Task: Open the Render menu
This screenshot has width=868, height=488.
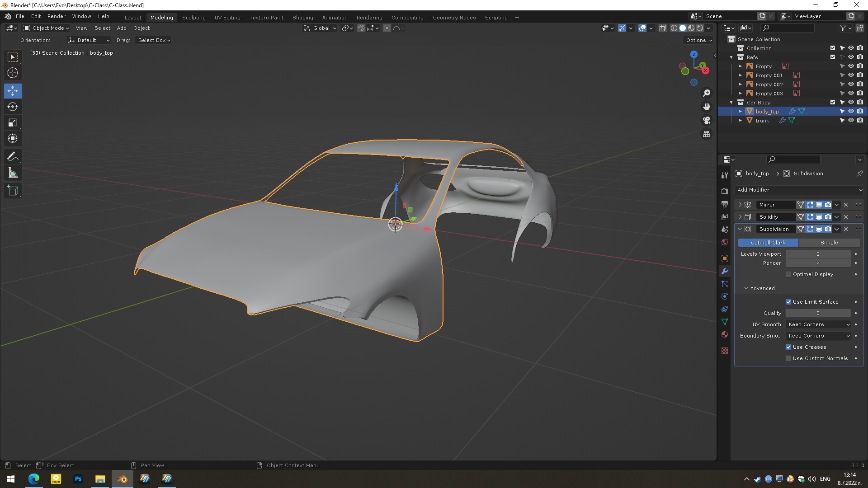Action: point(57,16)
